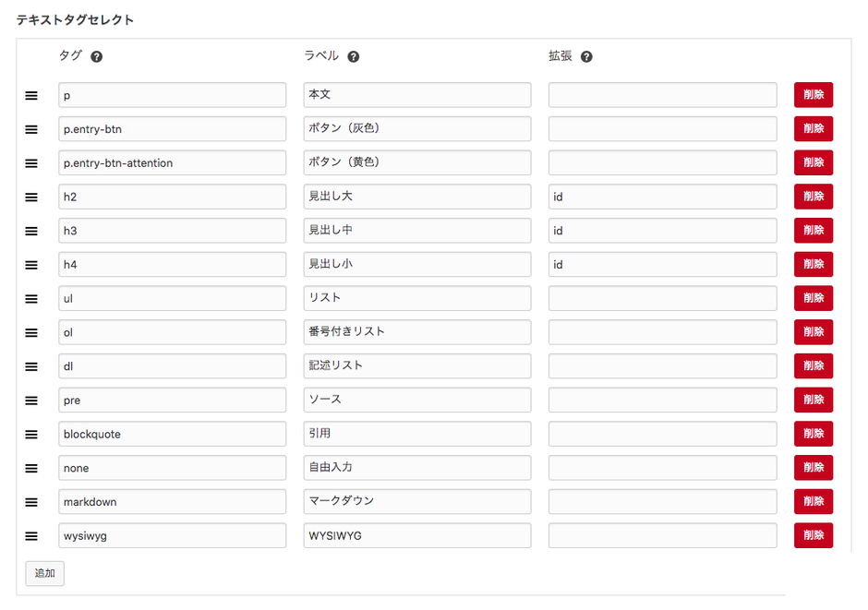
Task: Click the tag field containing p.entry-btn
Action: [x=172, y=129]
